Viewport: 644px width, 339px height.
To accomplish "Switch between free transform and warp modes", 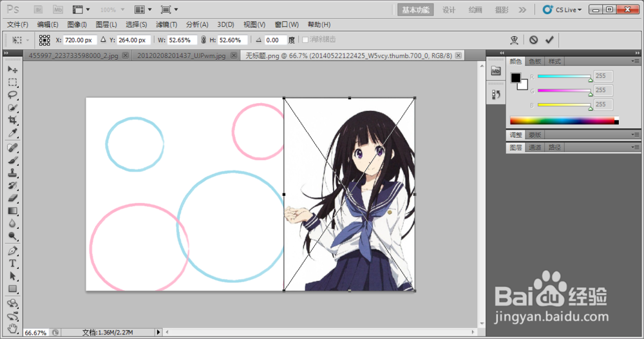I will click(514, 40).
